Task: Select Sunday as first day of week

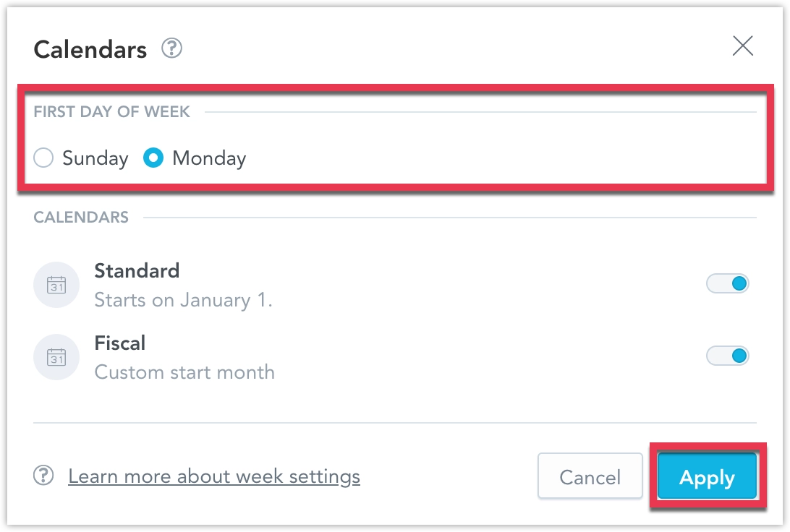Action: [43, 158]
